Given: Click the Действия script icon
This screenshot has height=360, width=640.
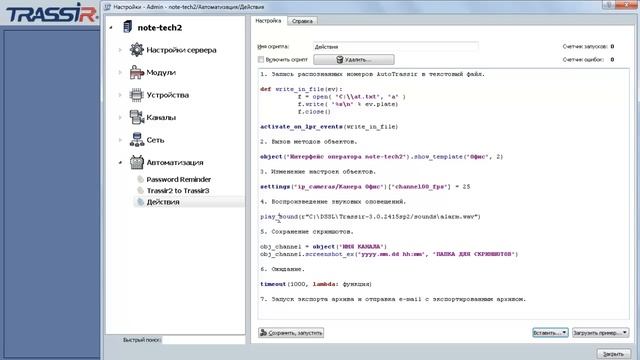Looking at the screenshot, I should 140,202.
